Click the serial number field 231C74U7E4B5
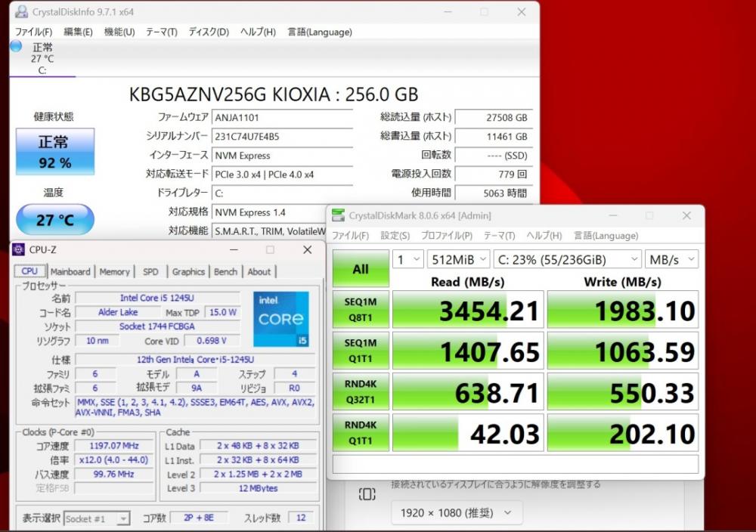Viewport: 756px width, 532px height. 283,136
